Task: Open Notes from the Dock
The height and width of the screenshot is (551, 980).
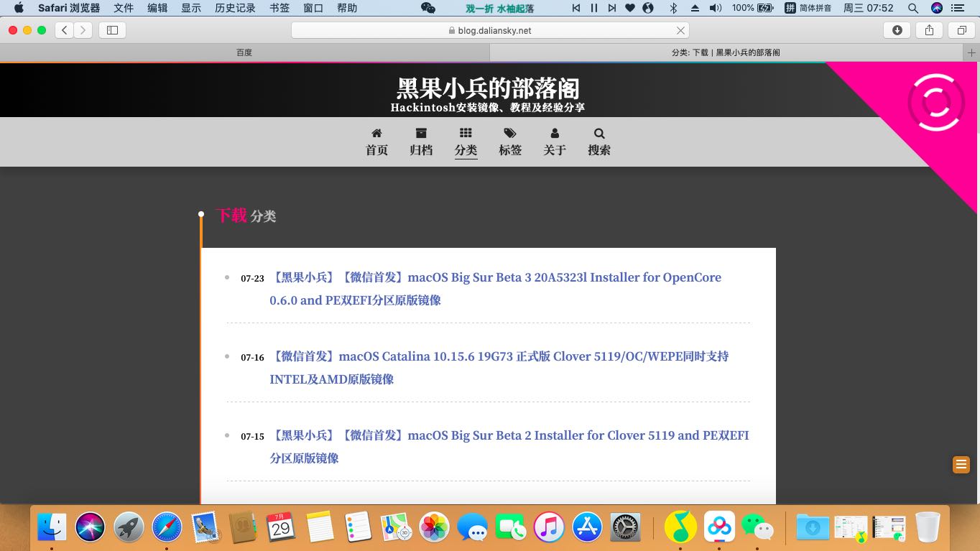Action: [320, 527]
